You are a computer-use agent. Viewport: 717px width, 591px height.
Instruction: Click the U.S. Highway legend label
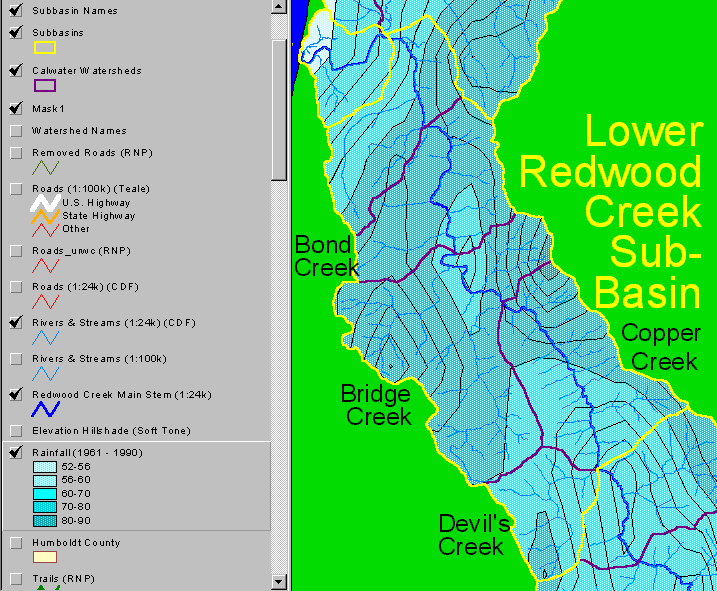96,203
